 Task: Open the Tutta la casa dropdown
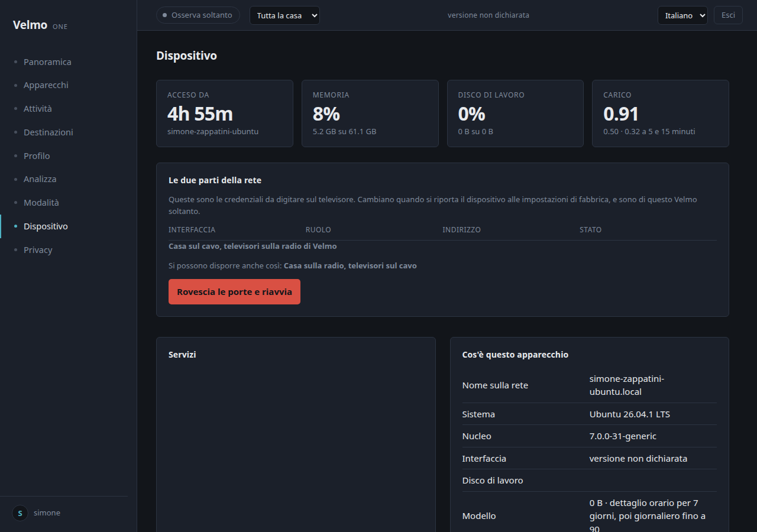click(284, 15)
